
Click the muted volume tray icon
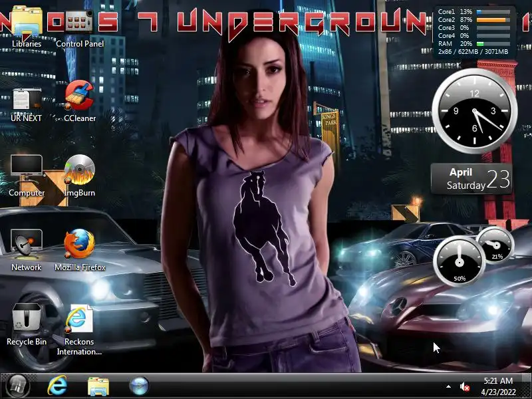coord(464,387)
